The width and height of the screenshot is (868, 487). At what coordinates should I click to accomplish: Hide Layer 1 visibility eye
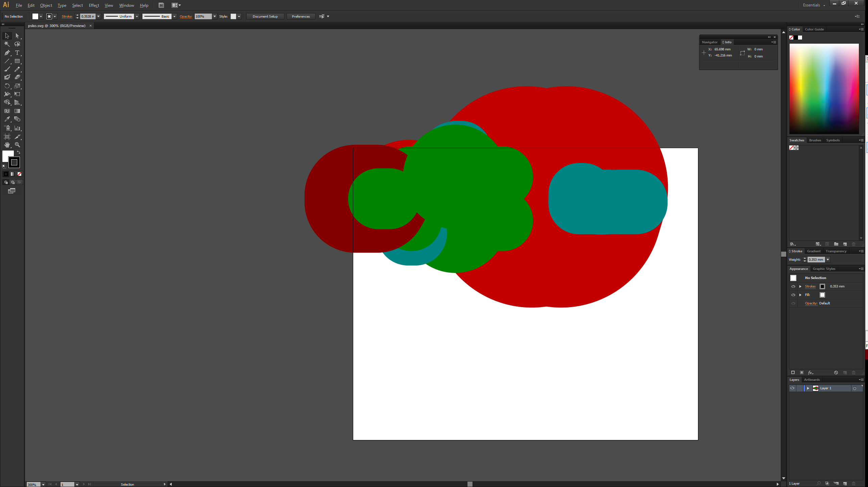pos(792,388)
